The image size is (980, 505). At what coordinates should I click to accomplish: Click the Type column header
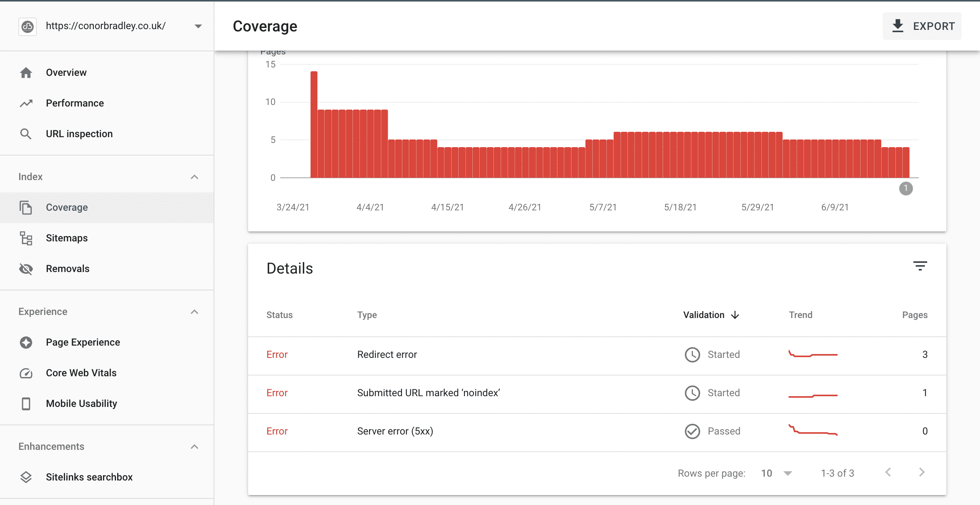coord(367,315)
